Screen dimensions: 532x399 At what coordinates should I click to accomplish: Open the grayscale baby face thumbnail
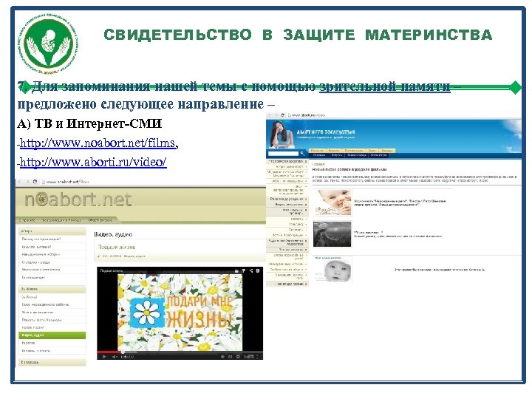332,270
